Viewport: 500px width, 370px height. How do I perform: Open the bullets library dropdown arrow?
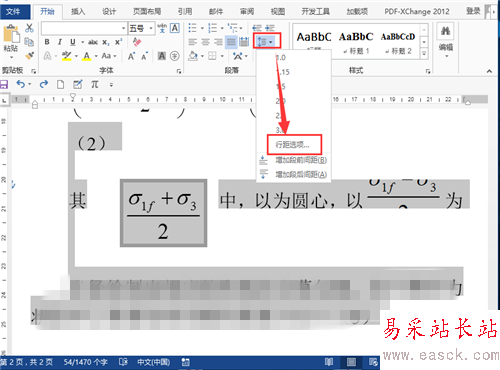pyautogui.click(x=202, y=28)
